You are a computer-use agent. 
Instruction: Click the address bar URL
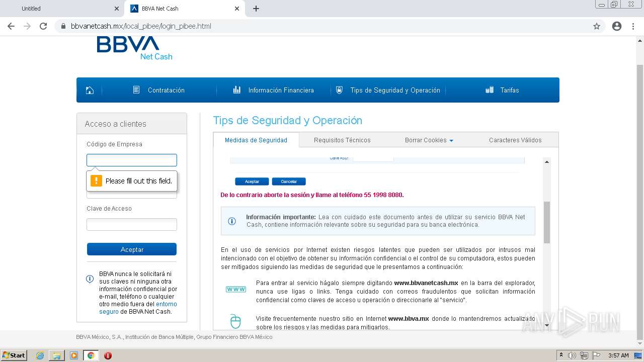tap(141, 26)
